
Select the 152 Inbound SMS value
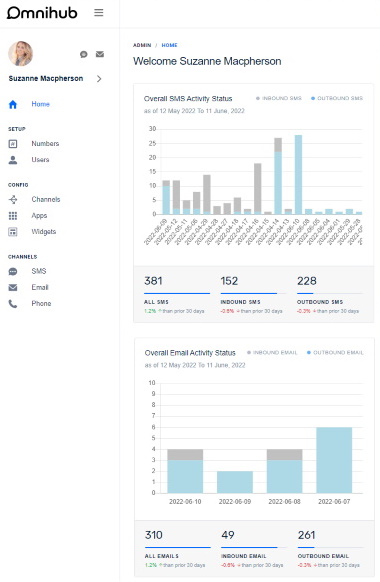(229, 281)
